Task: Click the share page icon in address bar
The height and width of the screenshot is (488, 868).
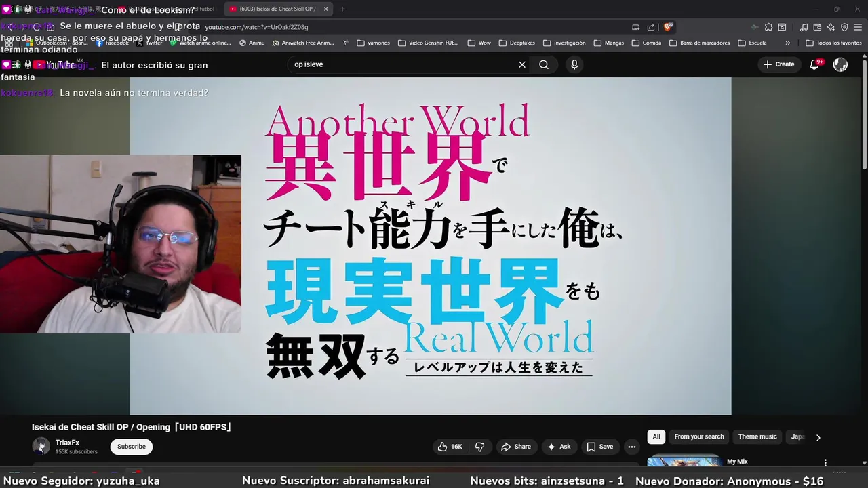Action: (x=651, y=27)
